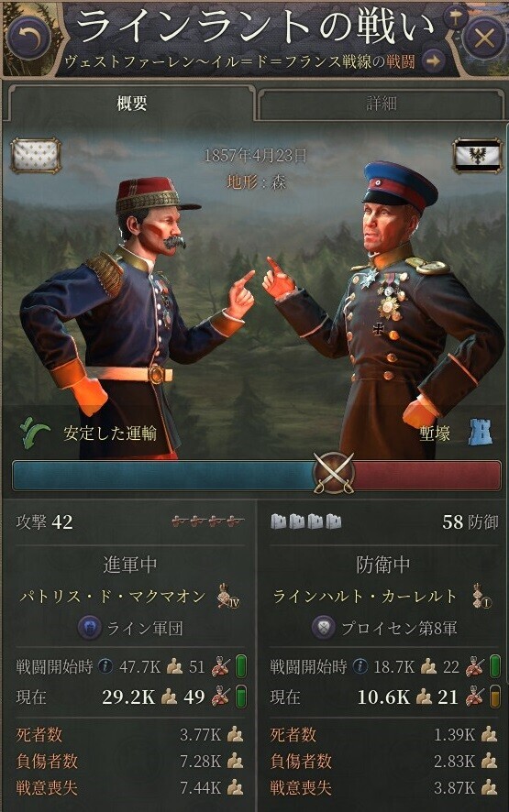The image size is (509, 812).
Task: Switch to the 概要 tab
Action: tap(131, 103)
